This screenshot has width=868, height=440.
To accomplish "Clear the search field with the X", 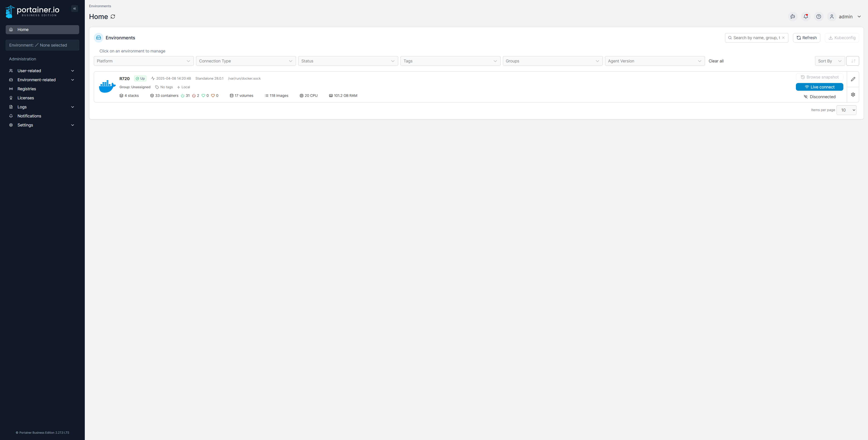I will click(783, 38).
